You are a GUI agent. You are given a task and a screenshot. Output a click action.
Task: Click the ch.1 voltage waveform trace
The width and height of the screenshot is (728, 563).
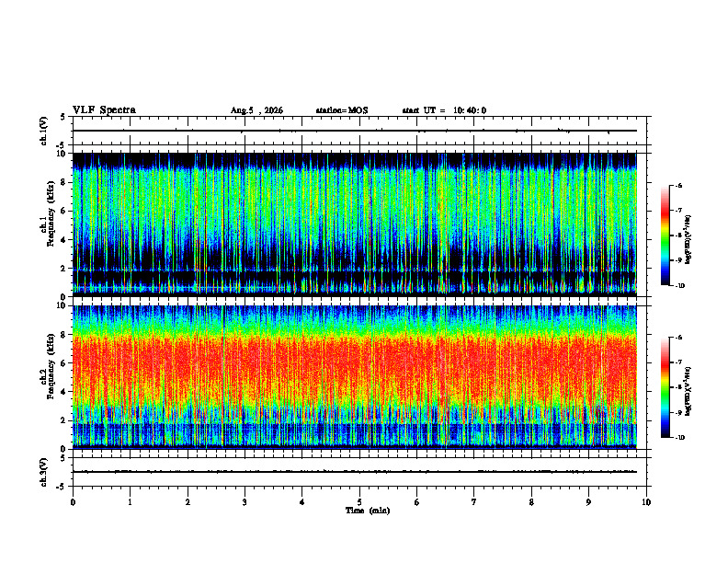coord(355,131)
